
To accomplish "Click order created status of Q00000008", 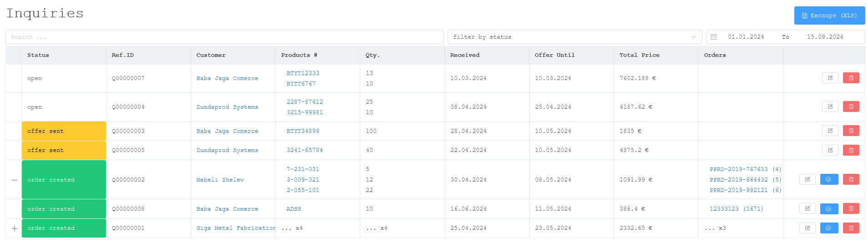I will (x=64, y=209).
